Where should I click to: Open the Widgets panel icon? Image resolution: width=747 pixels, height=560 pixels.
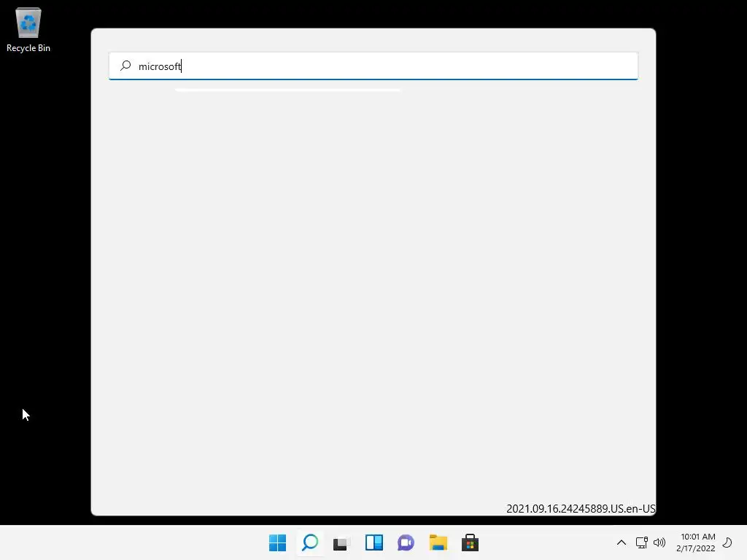pyautogui.click(x=374, y=542)
